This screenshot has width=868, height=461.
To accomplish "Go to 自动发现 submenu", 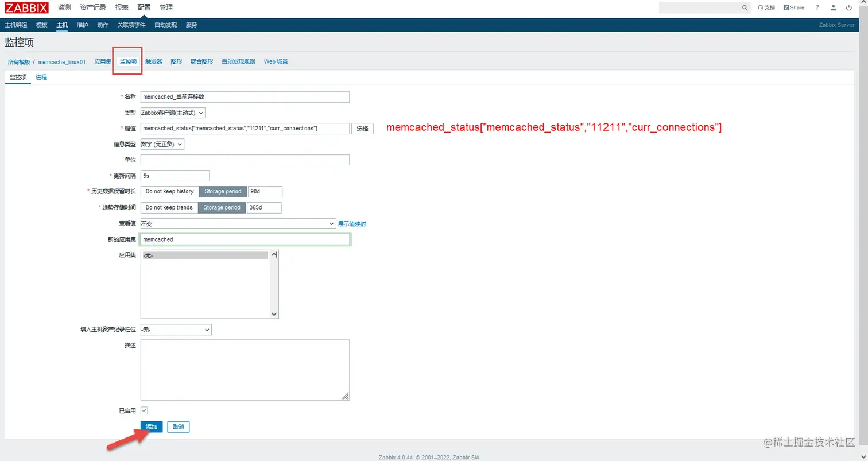I will click(x=166, y=25).
